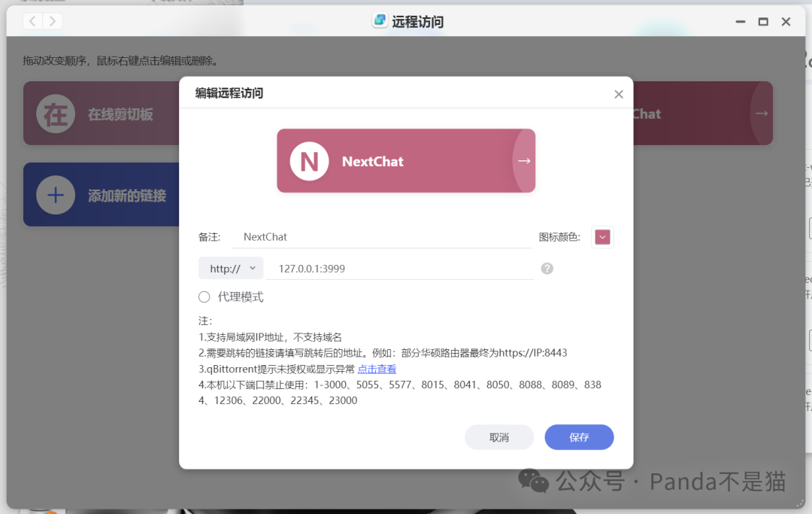Close the 编辑远程访问 dialog with its X
812x514 pixels.
[x=618, y=94]
